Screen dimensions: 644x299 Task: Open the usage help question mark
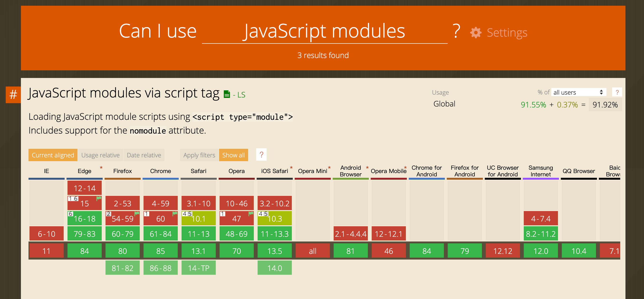pos(617,92)
